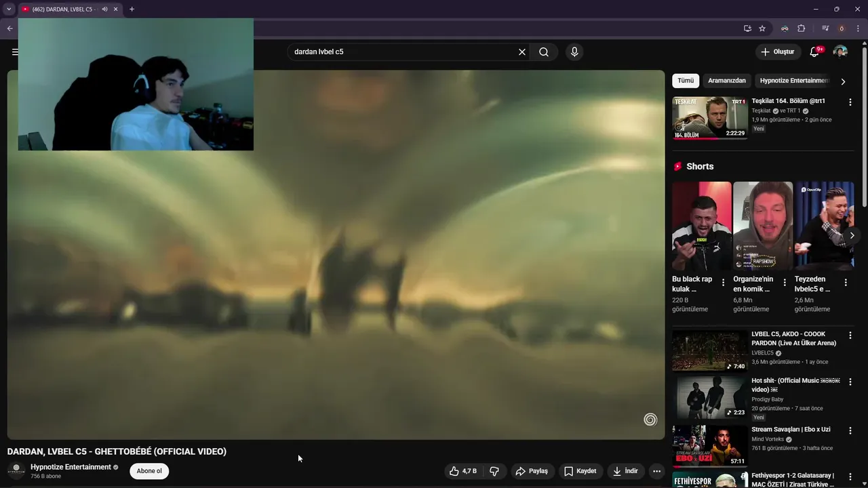Open the Chrome three-dot menu
Image resolution: width=868 pixels, height=488 pixels.
click(858, 28)
